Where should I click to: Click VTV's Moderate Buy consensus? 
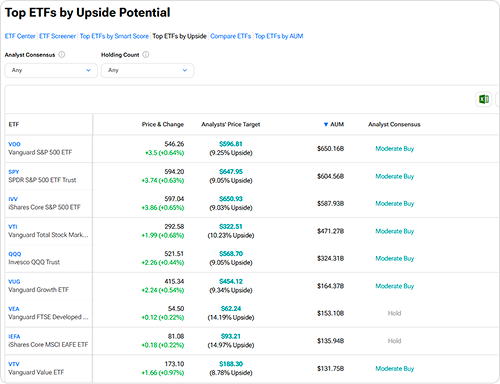(395, 369)
